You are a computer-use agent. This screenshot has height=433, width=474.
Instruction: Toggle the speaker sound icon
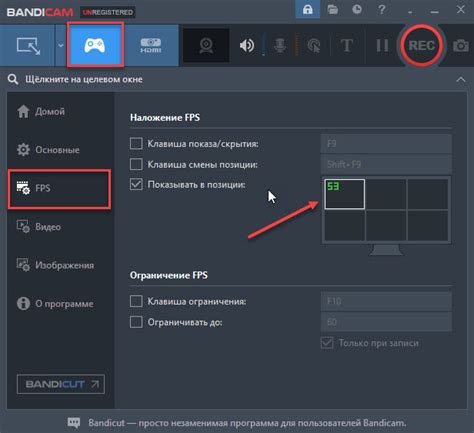247,46
